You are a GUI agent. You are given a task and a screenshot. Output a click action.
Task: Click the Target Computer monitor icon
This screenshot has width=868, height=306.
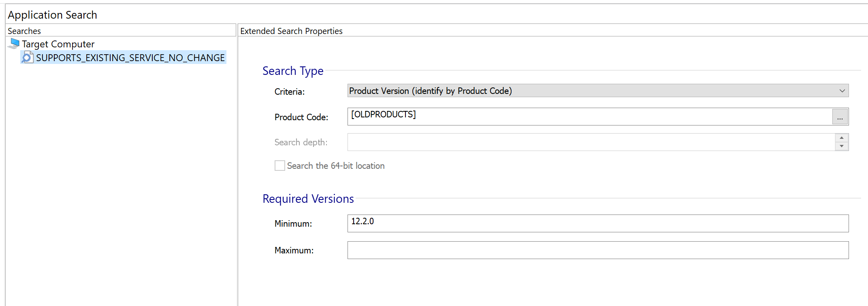coord(14,43)
